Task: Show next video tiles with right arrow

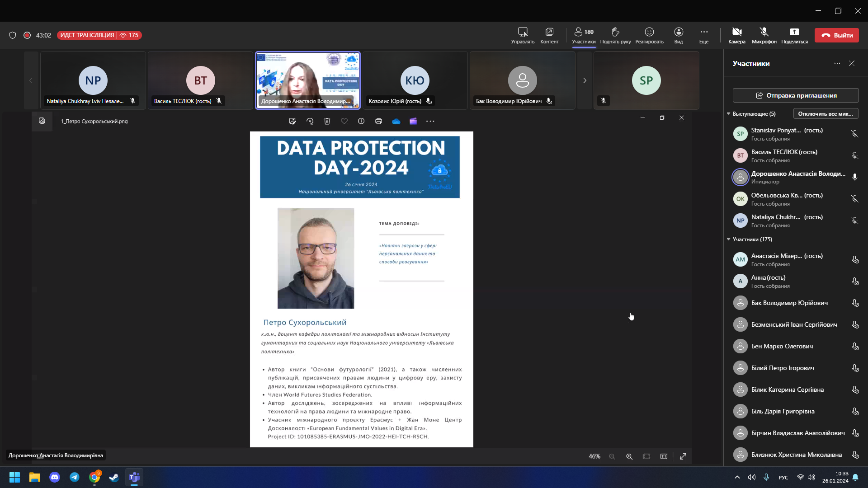Action: [x=584, y=80]
